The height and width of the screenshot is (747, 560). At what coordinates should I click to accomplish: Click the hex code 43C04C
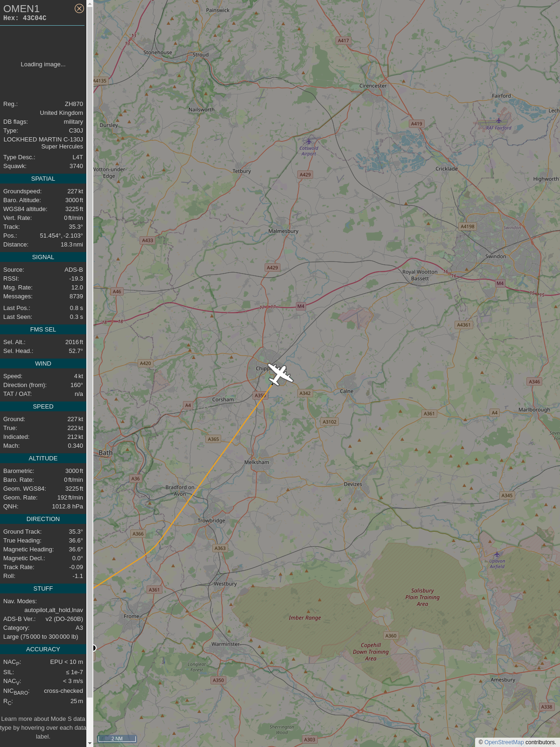[35, 18]
